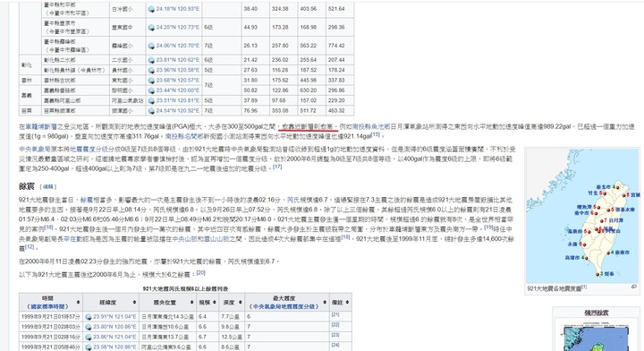Open coordinates link 23.91°N 121.04°E
The width and height of the screenshot is (644, 351).
point(114,317)
